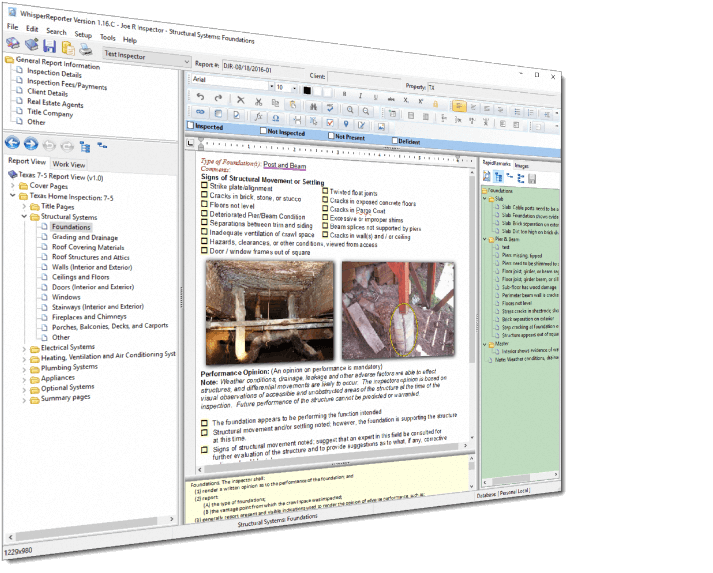Image resolution: width=713 pixels, height=573 pixels.
Task: Click the undo arrow in editor toolbar
Action: point(201,96)
